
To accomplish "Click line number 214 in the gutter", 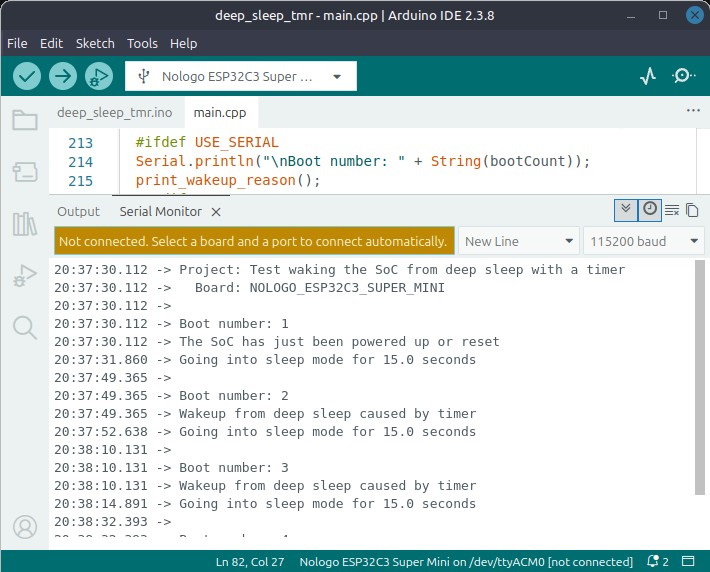I will (x=81, y=162).
